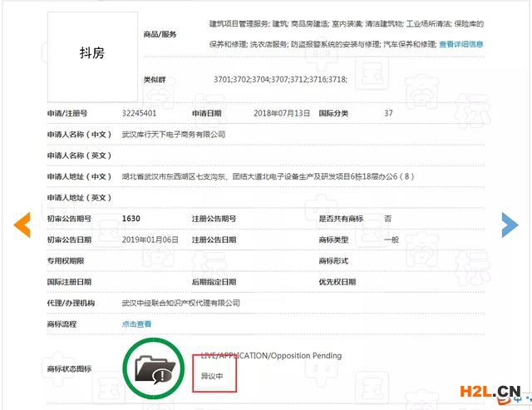Click the orange previous arrow
Screen dimensions: 532x410
[22, 225]
